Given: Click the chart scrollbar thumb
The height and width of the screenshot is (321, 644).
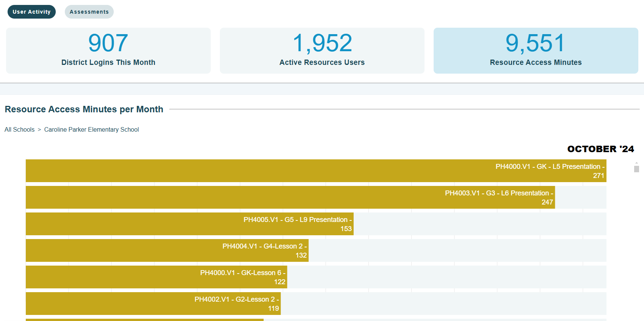Looking at the screenshot, I should (636, 169).
